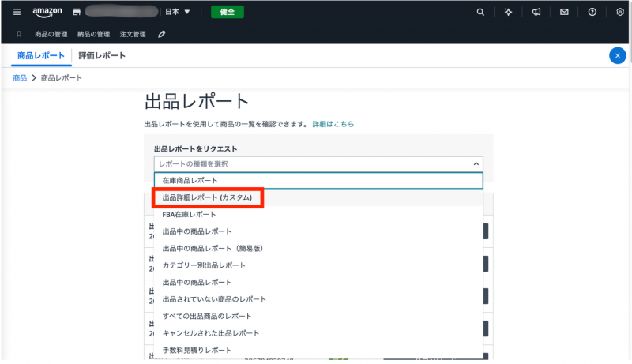Go to 商品 breadcrumb link

(20, 77)
